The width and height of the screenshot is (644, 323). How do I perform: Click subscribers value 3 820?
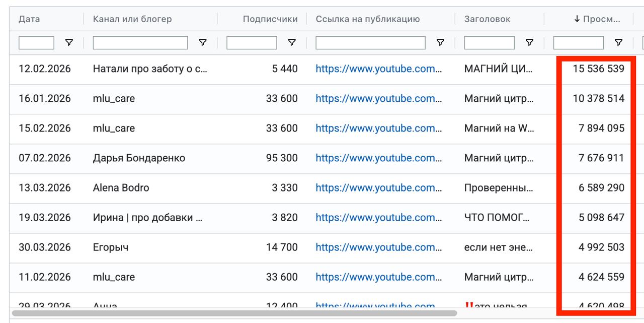285,218
